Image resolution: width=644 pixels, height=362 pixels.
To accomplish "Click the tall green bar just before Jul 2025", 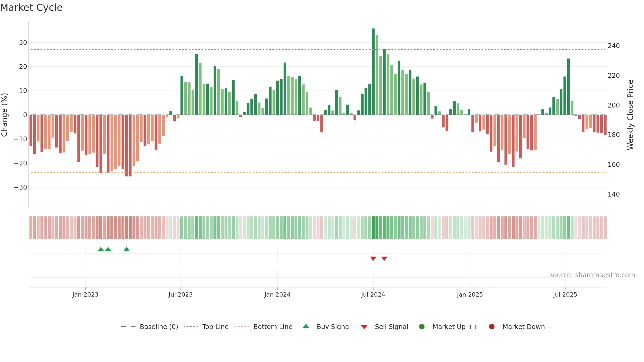I will click(568, 87).
